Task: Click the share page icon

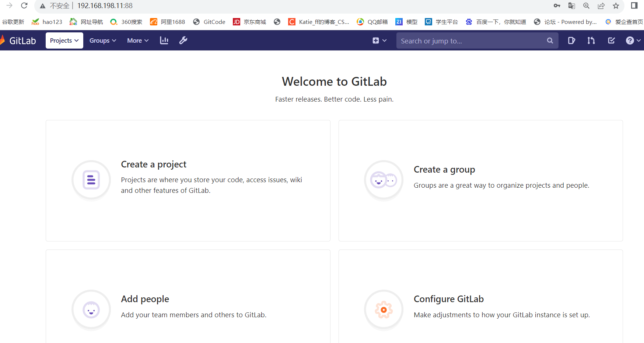Action: [x=601, y=6]
